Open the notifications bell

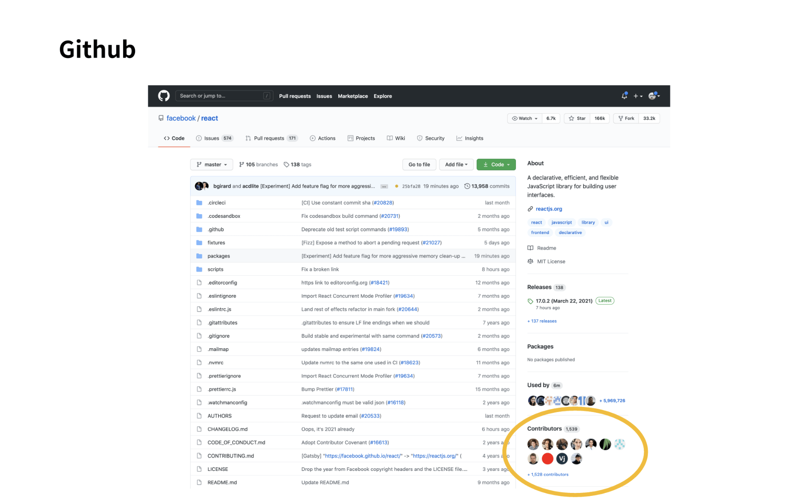pos(624,96)
